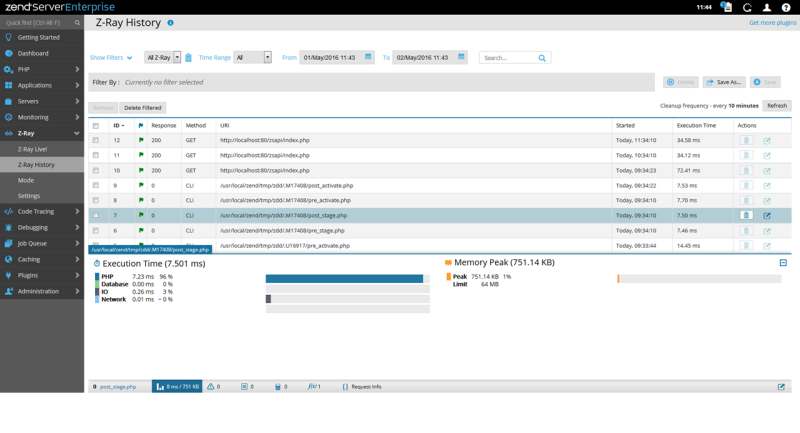The image size is (800, 433).
Task: Open the All Z-Ray dropdown
Action: (162, 58)
